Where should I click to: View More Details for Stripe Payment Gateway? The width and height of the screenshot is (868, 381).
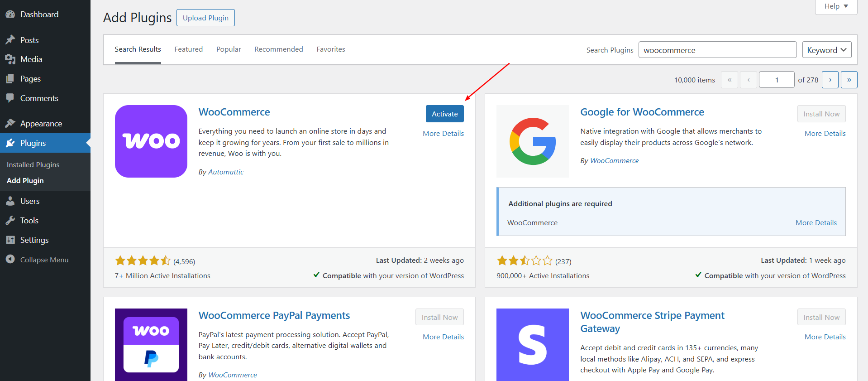(825, 337)
